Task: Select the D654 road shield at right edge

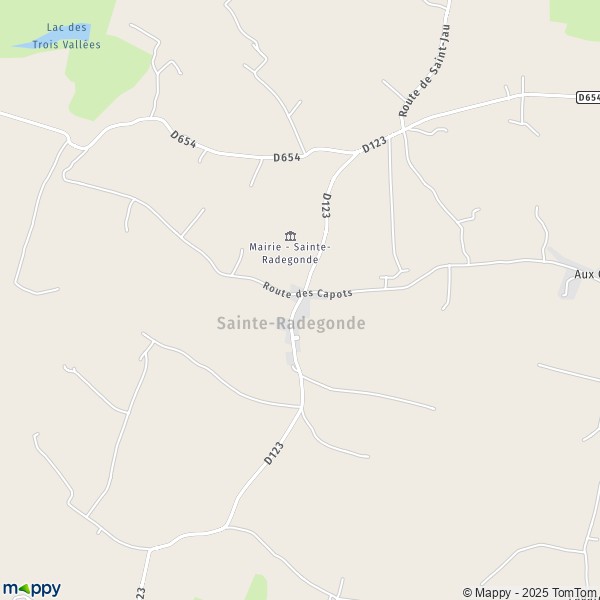Action: 588,98
